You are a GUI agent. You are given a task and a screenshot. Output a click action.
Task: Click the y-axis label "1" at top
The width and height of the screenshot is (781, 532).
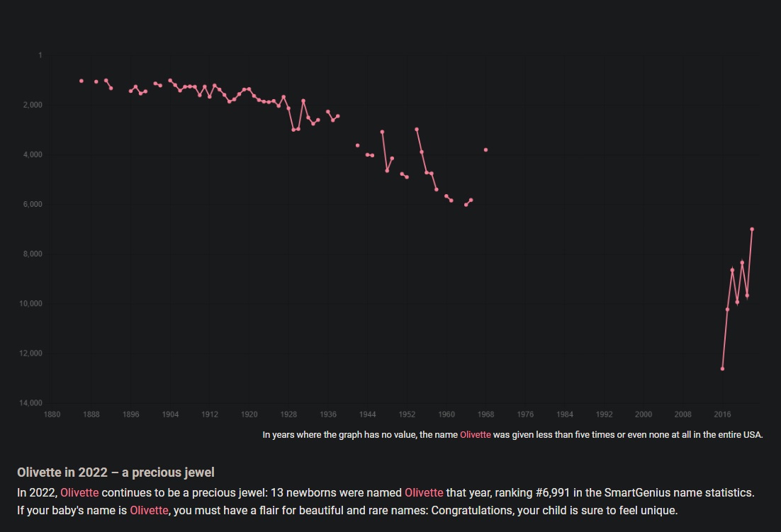(x=40, y=55)
